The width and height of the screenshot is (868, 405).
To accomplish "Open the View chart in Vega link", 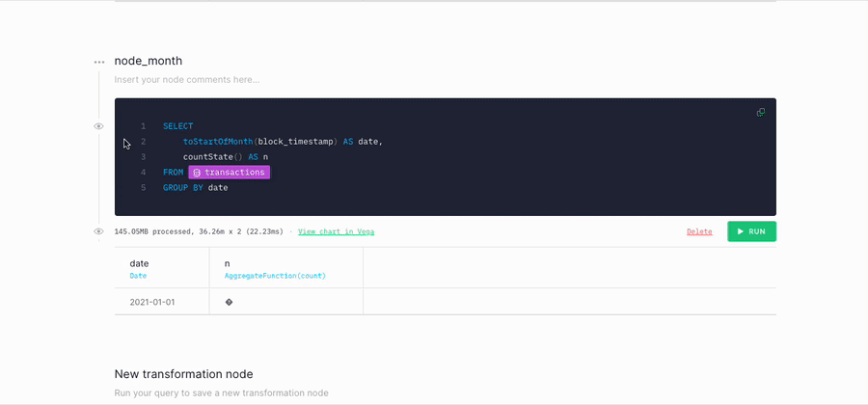I will click(x=336, y=231).
